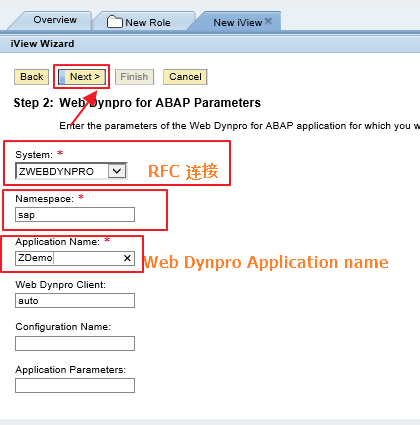Go back with the Back button
Image resolution: width=420 pixels, height=425 pixels.
coord(32,77)
